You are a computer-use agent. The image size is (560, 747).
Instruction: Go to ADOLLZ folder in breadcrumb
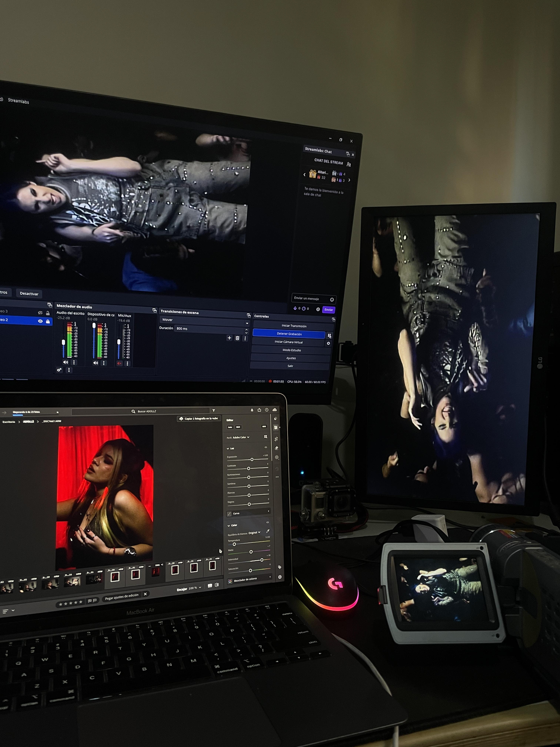click(29, 421)
